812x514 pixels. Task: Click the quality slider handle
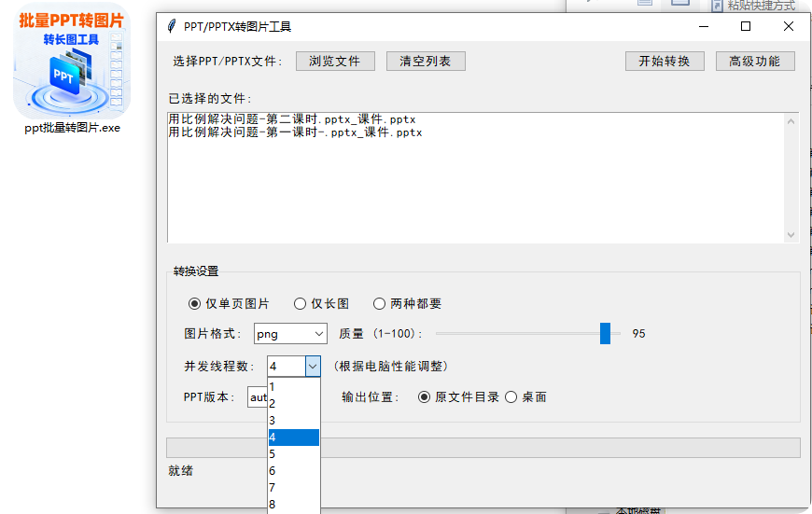(x=605, y=334)
